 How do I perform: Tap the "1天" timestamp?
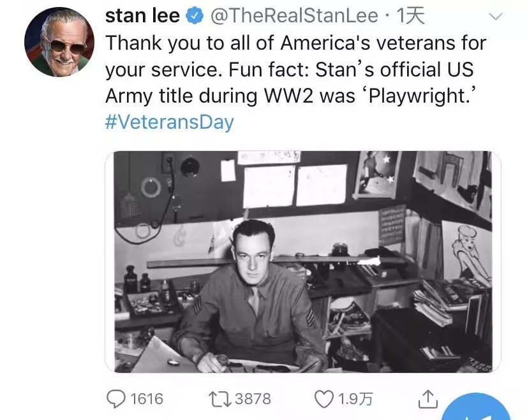tap(410, 17)
